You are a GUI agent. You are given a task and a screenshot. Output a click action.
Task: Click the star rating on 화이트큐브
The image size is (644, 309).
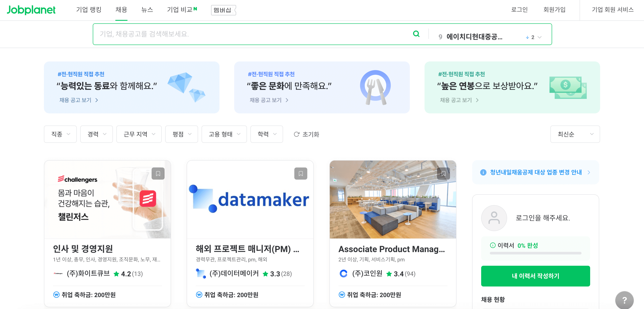pyautogui.click(x=116, y=274)
